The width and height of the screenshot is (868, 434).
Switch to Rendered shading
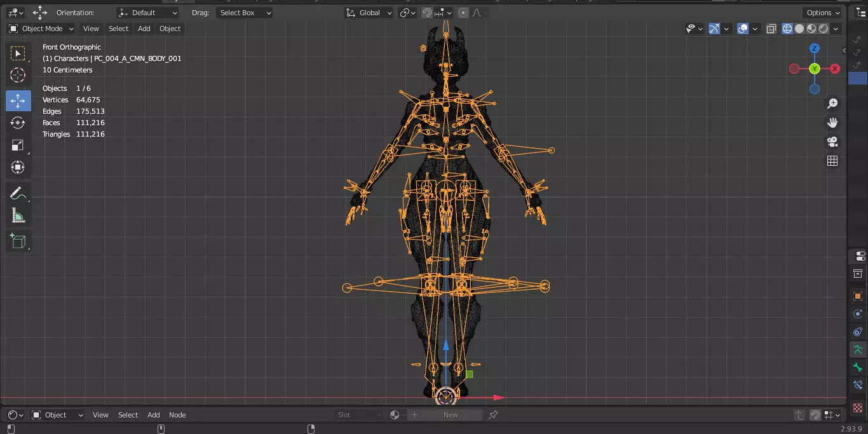pos(824,29)
